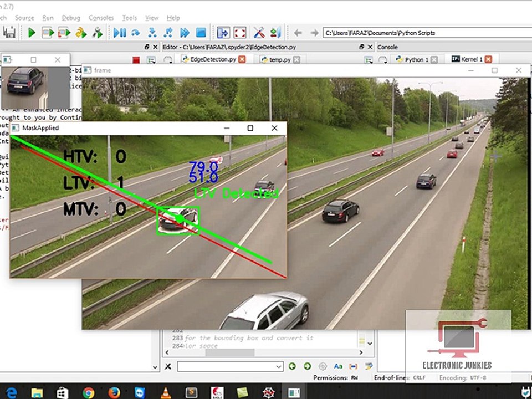Click editor scroll-down arrow near line 283

pyautogui.click(x=370, y=344)
